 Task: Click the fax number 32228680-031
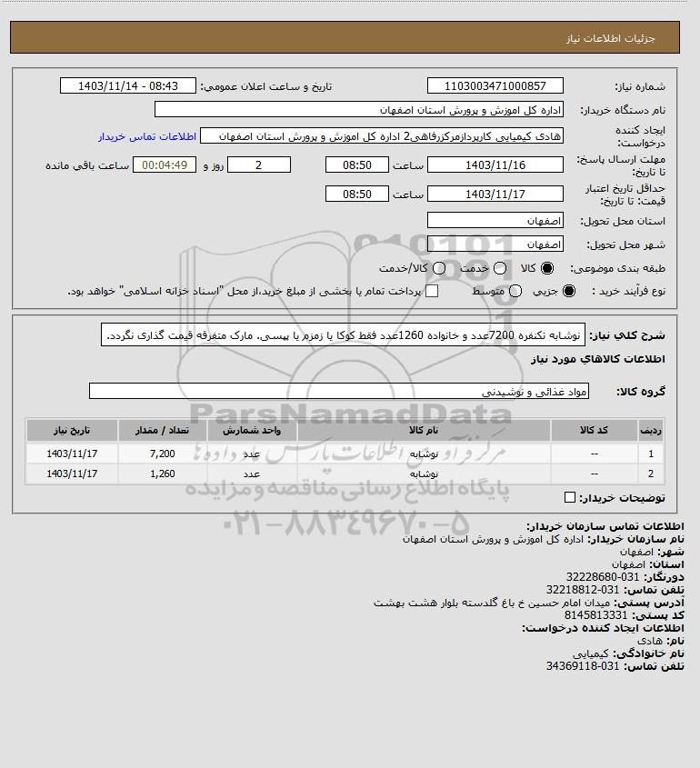(x=603, y=577)
